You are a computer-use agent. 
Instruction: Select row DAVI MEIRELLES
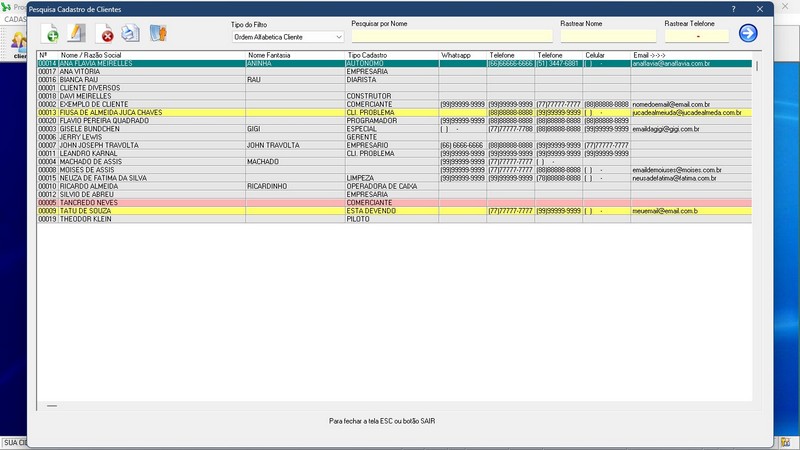coord(394,96)
